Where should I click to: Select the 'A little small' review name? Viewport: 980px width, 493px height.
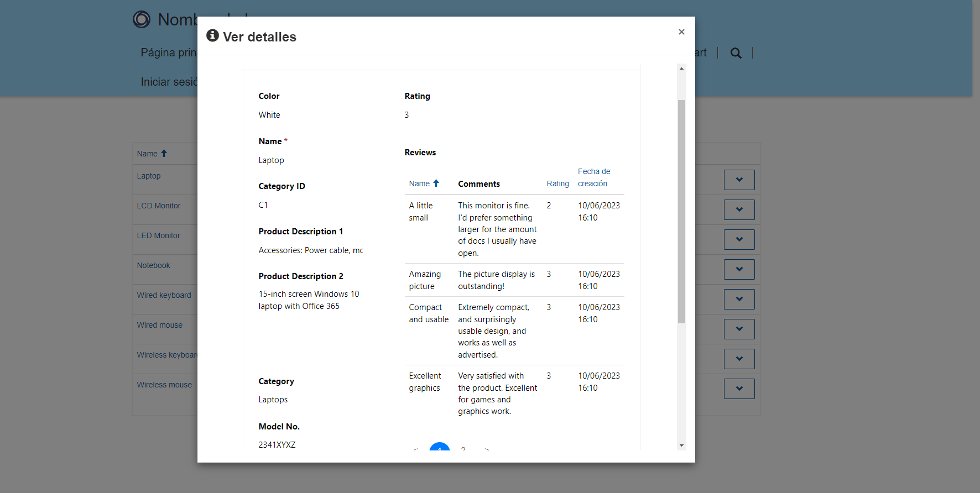click(x=421, y=212)
